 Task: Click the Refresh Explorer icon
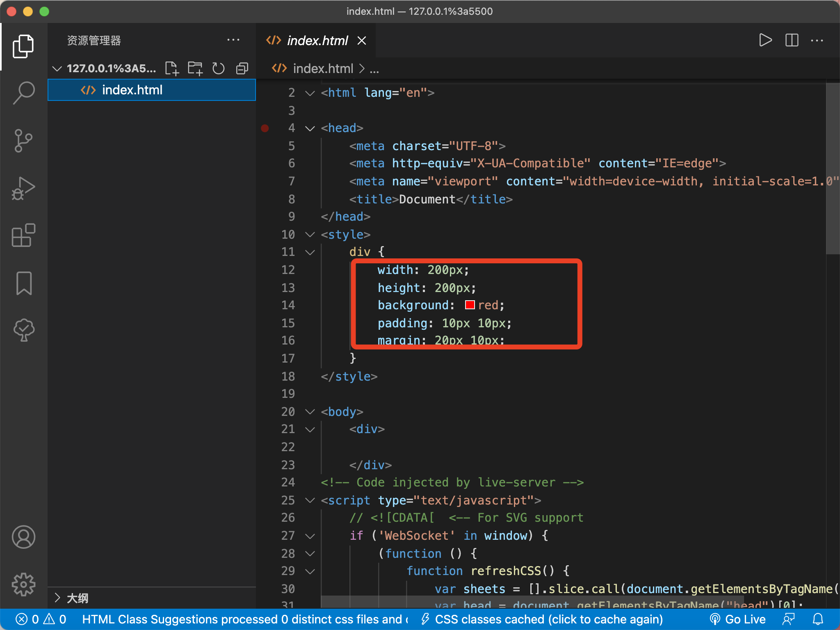(218, 68)
